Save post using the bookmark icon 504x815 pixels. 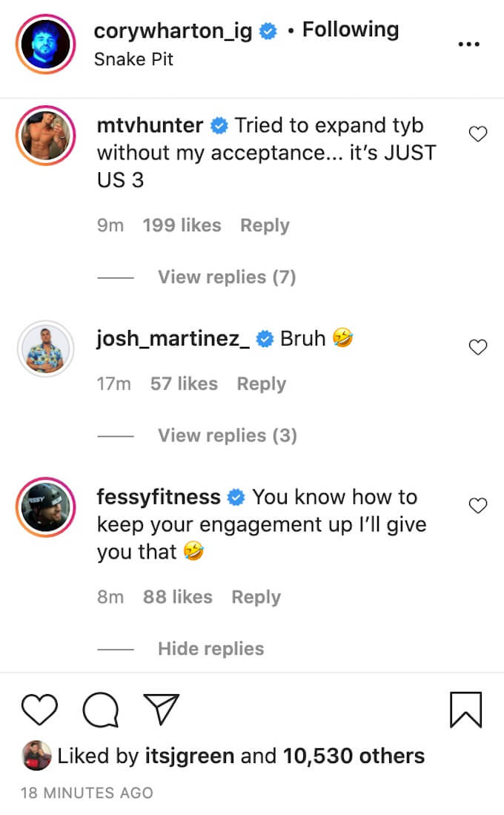[465, 710]
